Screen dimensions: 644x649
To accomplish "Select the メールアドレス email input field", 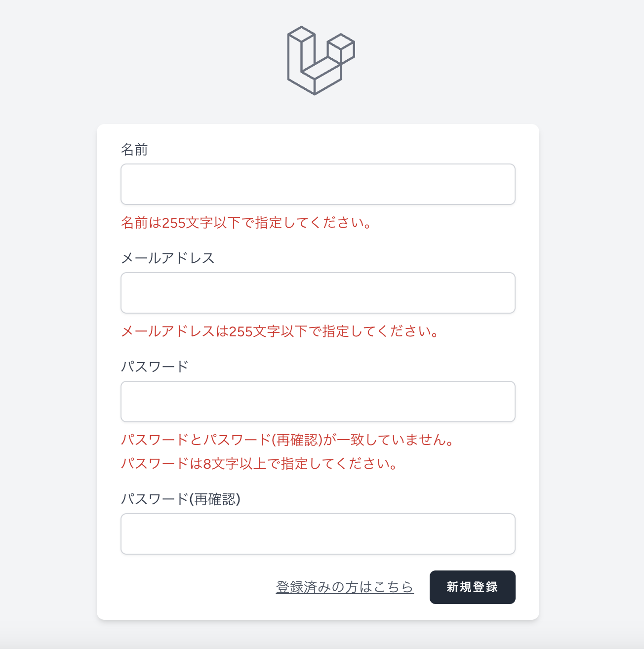I will point(318,293).
